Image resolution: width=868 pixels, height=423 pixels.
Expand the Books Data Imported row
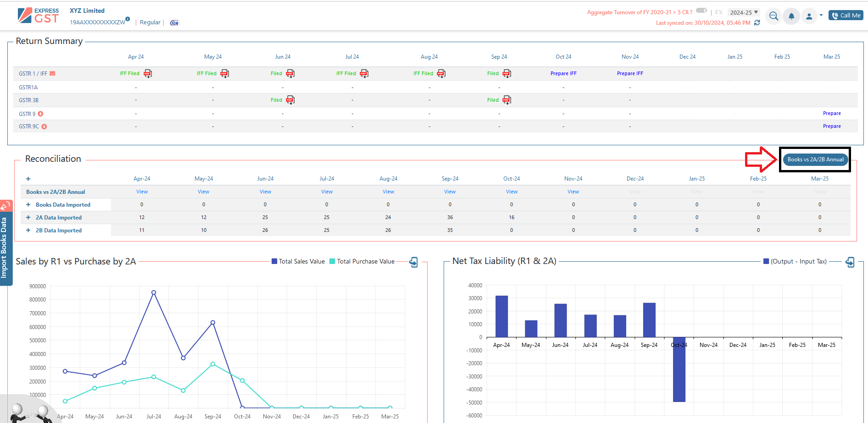28,205
